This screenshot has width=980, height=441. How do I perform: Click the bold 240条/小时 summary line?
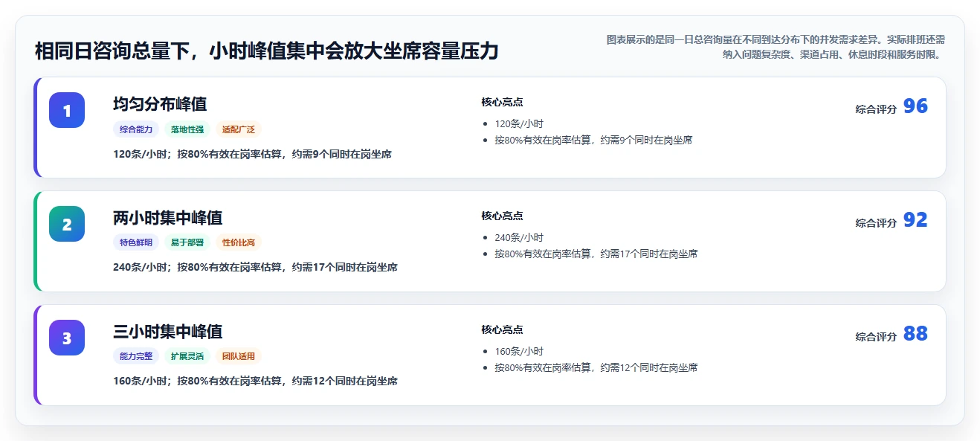click(255, 267)
